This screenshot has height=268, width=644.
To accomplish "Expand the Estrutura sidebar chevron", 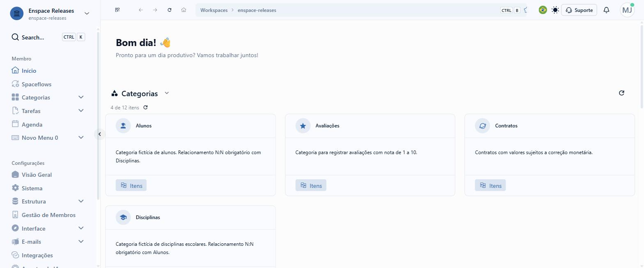I will 81,201.
